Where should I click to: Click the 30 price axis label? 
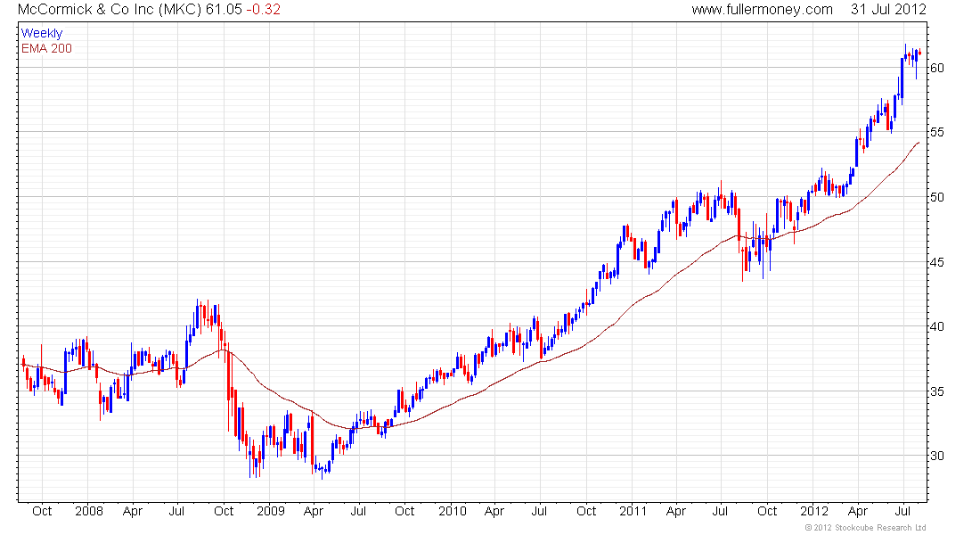click(x=937, y=457)
